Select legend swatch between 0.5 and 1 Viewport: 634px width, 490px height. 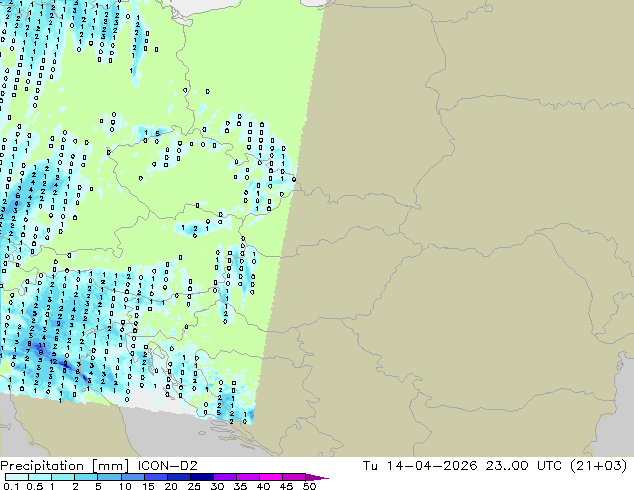(40, 477)
